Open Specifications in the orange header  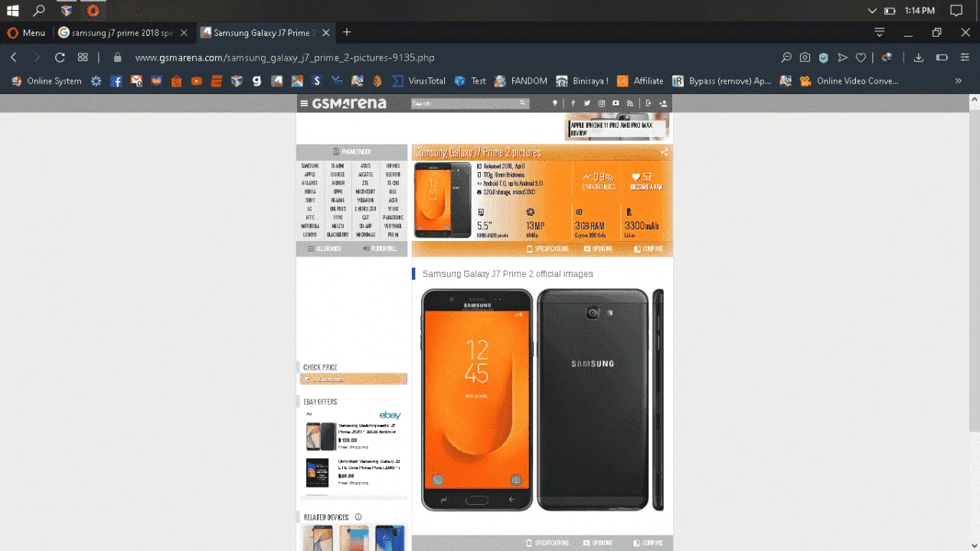[548, 249]
